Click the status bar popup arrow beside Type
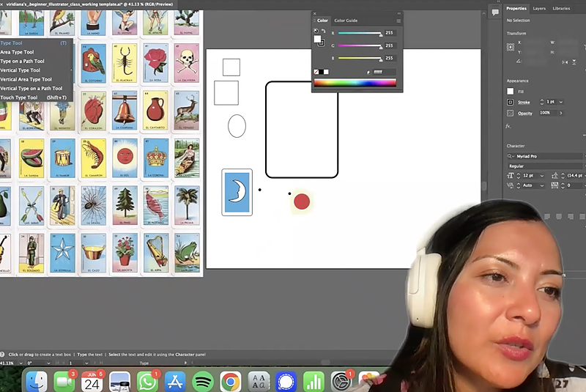This screenshot has height=392, width=586. pyautogui.click(x=186, y=363)
